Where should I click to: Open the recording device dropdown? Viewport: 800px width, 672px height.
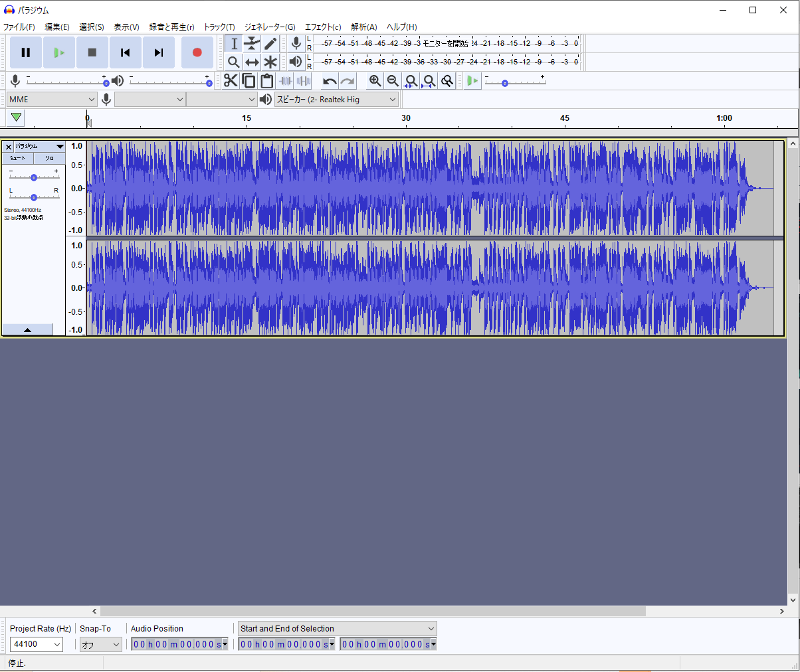tap(150, 100)
